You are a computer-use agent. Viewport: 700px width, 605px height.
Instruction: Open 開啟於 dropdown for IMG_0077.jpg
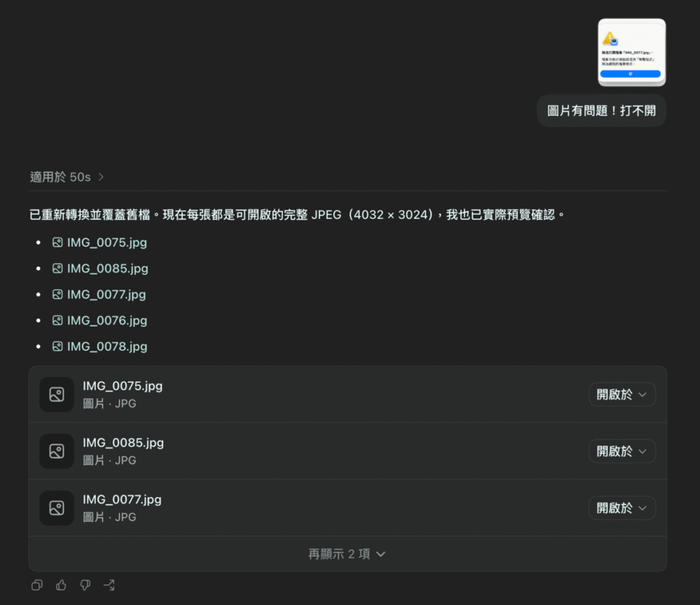[x=622, y=508]
